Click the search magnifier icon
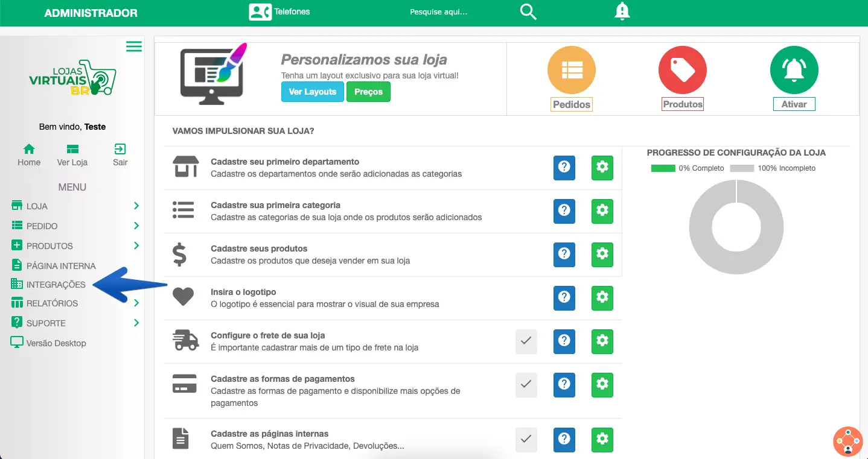The height and width of the screenshot is (459, 868). coord(528,11)
